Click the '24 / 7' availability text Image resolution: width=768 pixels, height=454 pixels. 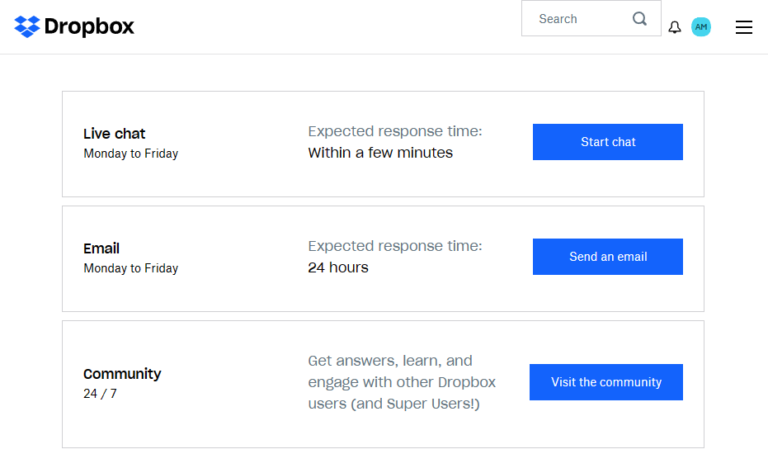[x=100, y=394]
